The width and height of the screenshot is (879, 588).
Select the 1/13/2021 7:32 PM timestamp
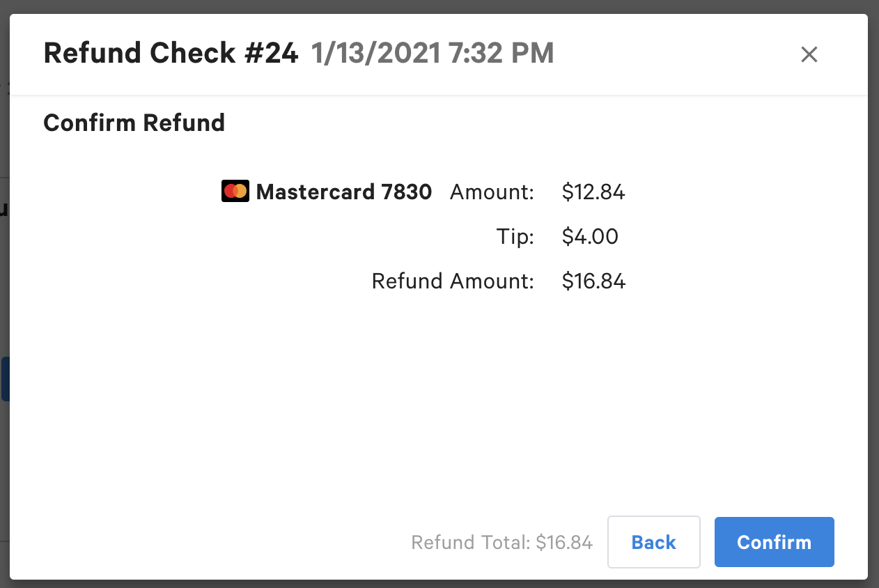pos(432,53)
